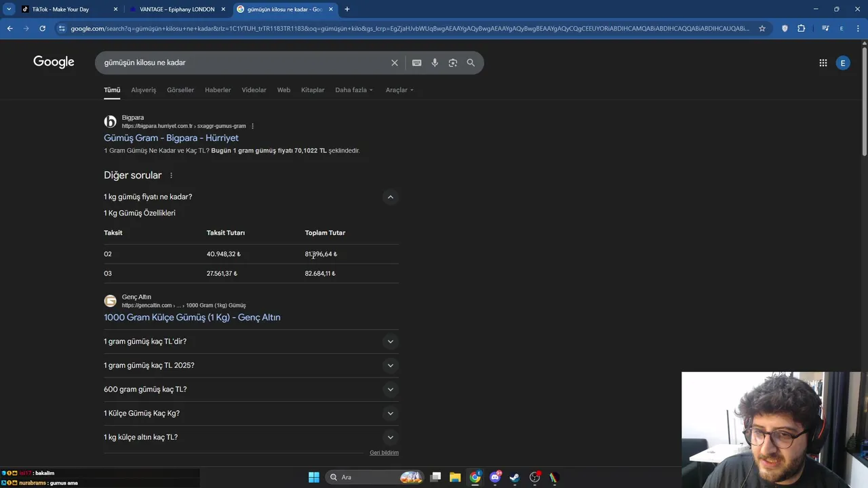Select the Tümü search tab
This screenshot has width=868, height=488.
point(112,90)
